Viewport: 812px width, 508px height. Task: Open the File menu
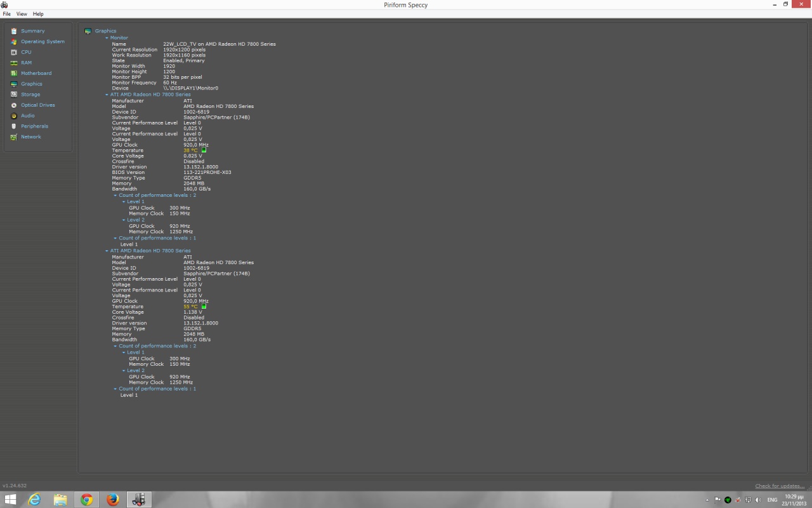click(x=7, y=14)
